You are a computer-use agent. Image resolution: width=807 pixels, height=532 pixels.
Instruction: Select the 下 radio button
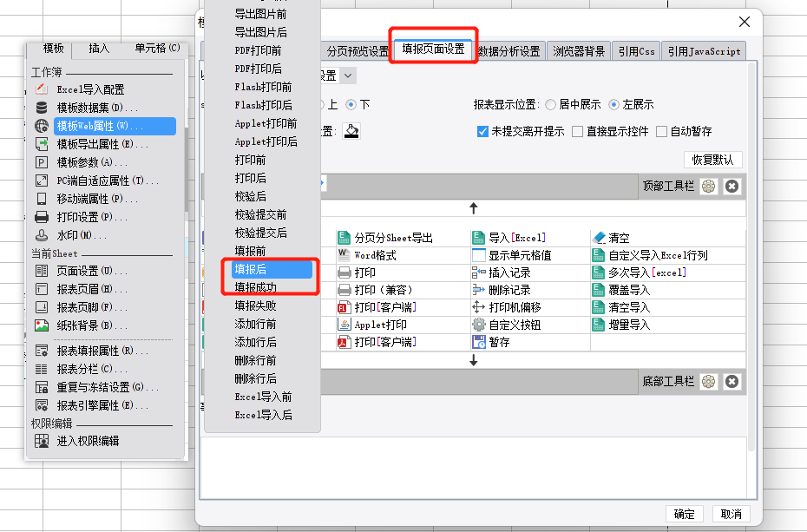click(351, 105)
